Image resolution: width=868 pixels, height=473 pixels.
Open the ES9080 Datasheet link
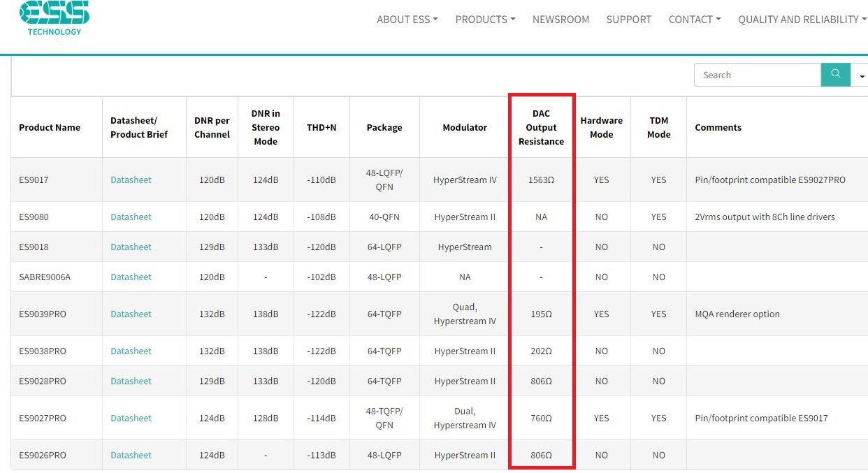pyautogui.click(x=131, y=217)
